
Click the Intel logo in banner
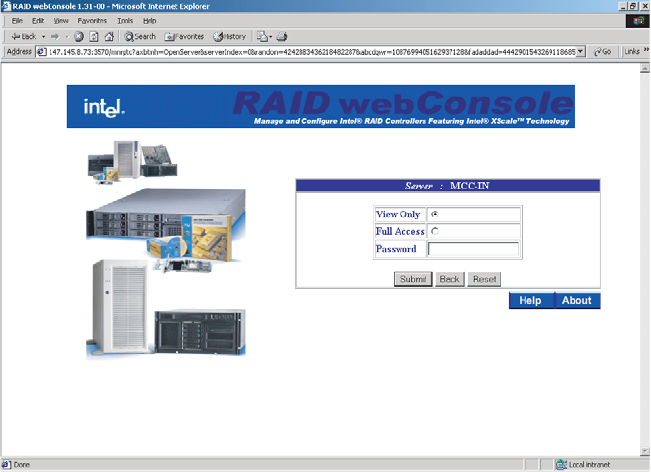(104, 108)
